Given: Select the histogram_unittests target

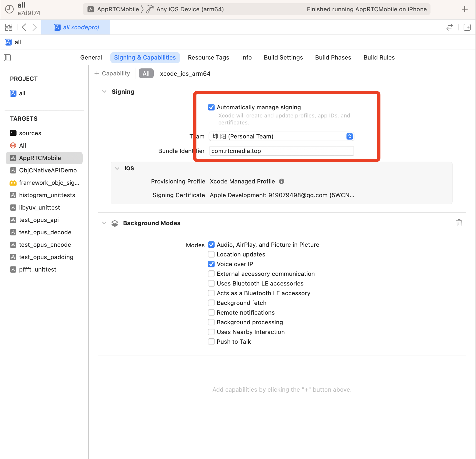Looking at the screenshot, I should click(x=44, y=195).
